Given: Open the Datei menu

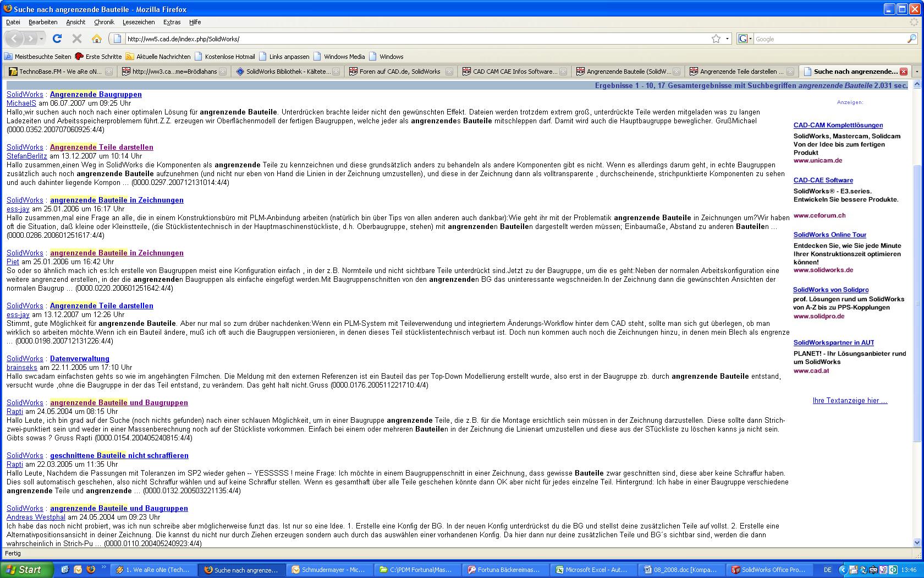Looking at the screenshot, I should coord(13,22).
